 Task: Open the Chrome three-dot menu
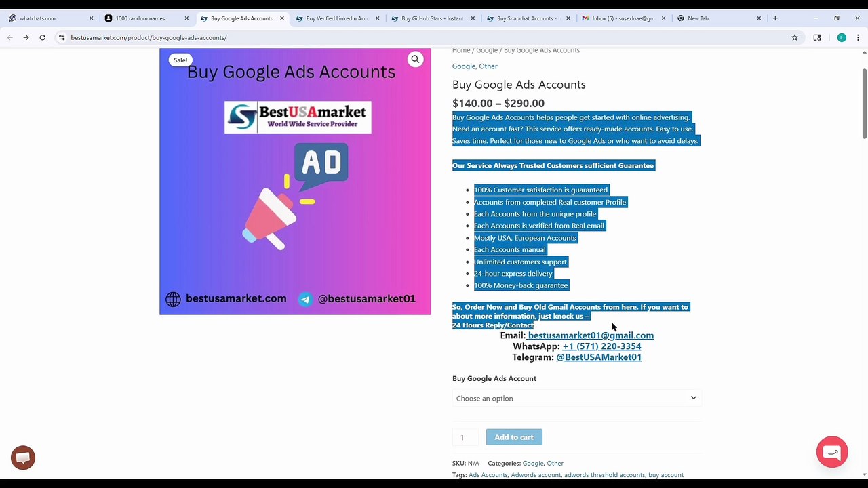859,37
